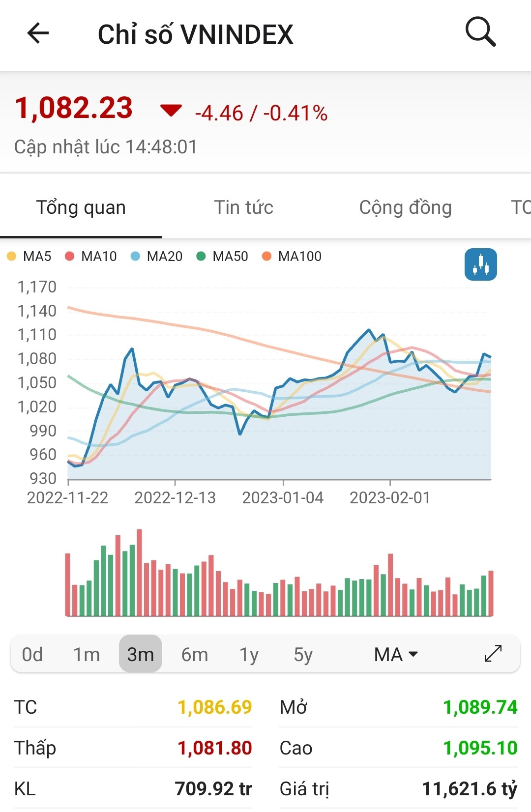This screenshot has width=531, height=812.
Task: Tap the red down-triangle price indicator
Action: coord(171,111)
